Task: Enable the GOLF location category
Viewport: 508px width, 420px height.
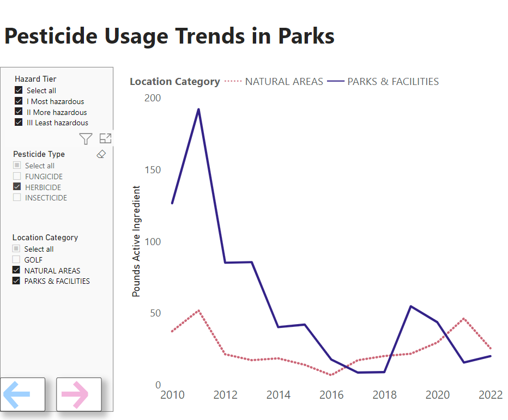Action: [x=16, y=260]
